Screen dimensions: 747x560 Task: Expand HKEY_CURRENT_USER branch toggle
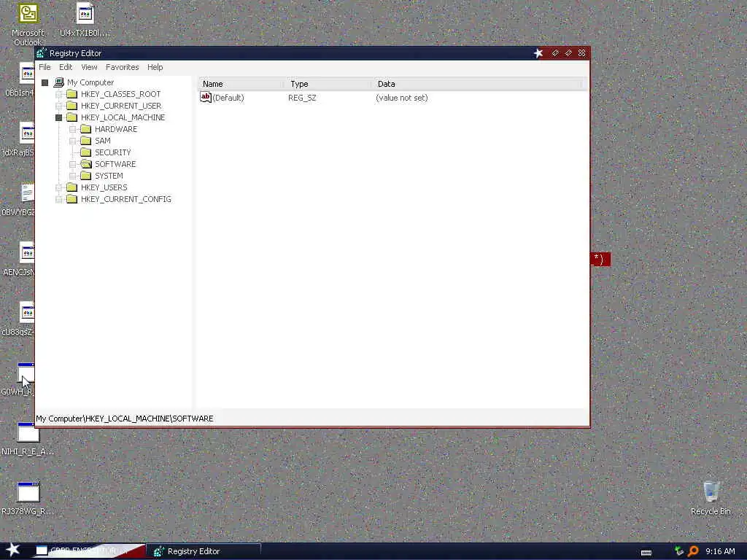(58, 106)
